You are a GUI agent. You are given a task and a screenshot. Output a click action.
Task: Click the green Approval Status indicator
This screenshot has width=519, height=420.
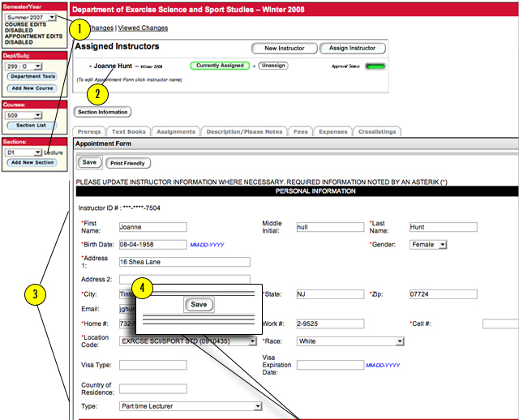point(375,66)
